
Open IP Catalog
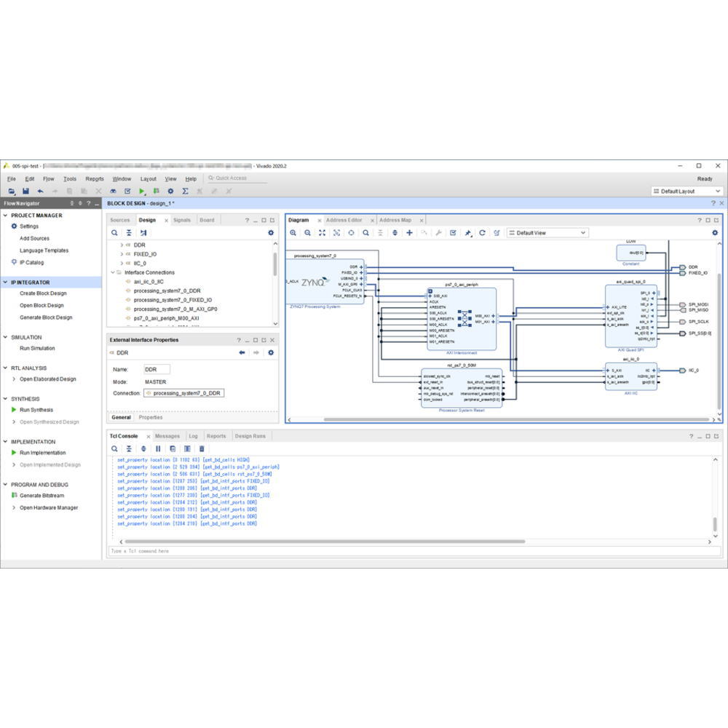click(x=31, y=263)
